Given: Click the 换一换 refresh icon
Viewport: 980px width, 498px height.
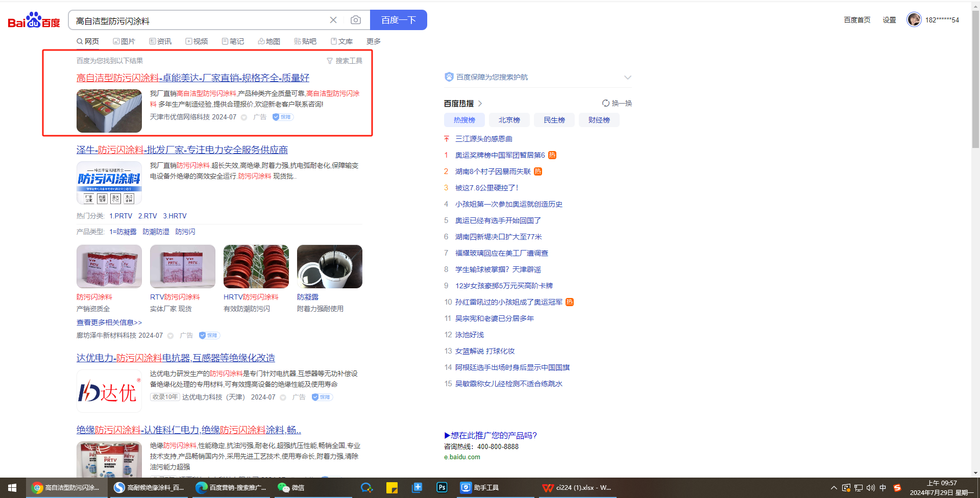Looking at the screenshot, I should click(606, 103).
